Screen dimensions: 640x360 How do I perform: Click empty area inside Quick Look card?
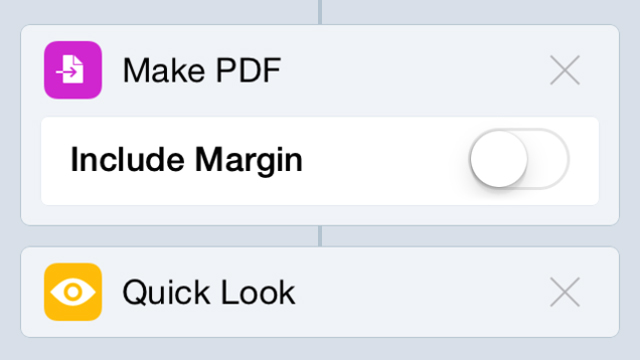coord(420,292)
